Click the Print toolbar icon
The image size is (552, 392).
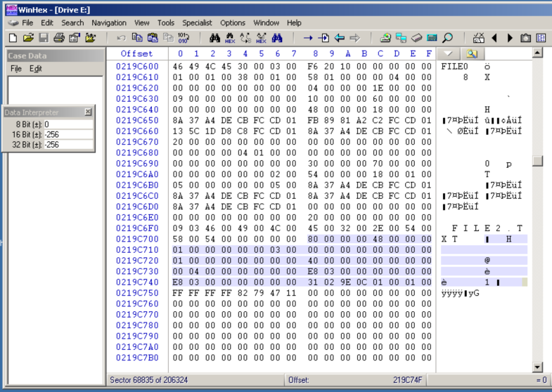[59, 38]
